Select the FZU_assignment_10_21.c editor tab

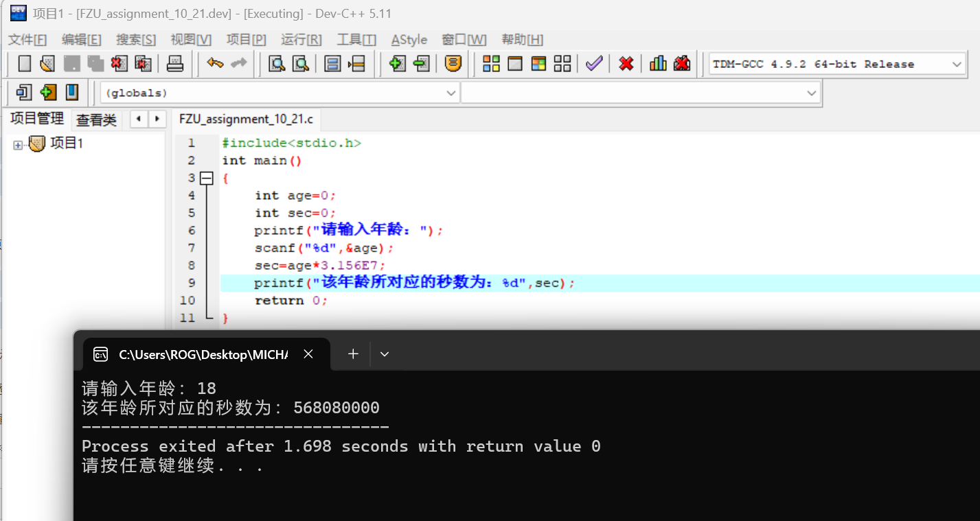pyautogui.click(x=246, y=119)
